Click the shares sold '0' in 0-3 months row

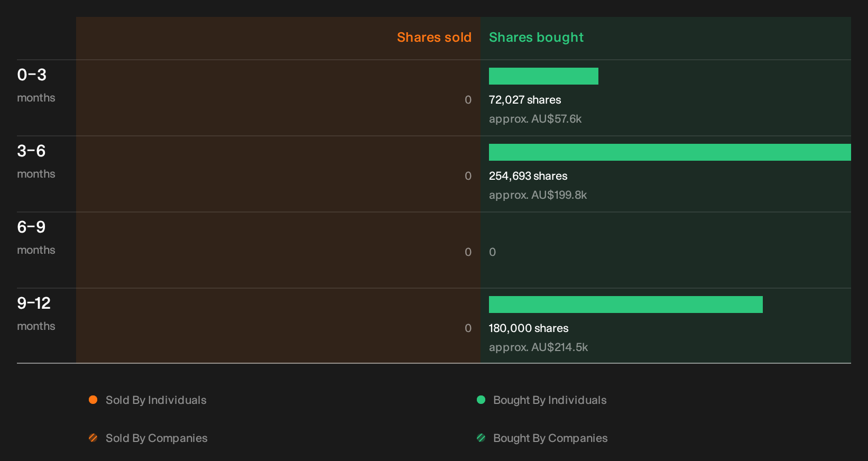point(468,100)
